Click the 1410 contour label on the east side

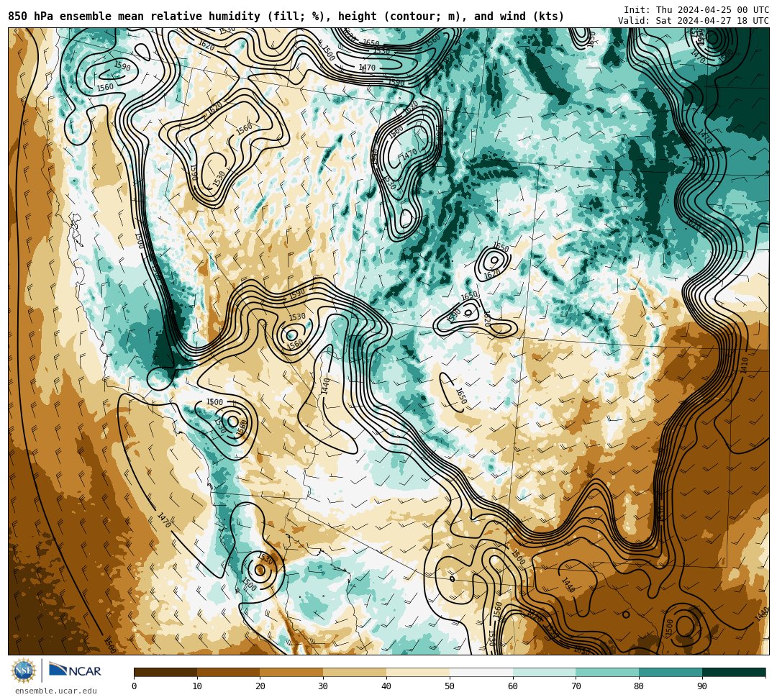coord(745,365)
